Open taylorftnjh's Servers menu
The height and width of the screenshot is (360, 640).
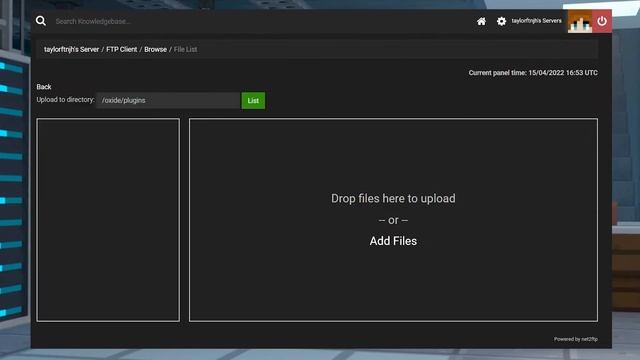click(536, 21)
